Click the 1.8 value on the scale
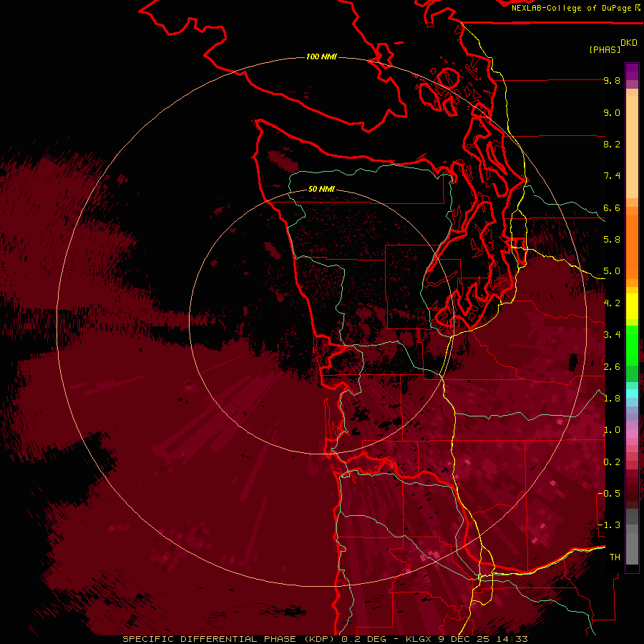The height and width of the screenshot is (644, 644). pyautogui.click(x=612, y=399)
